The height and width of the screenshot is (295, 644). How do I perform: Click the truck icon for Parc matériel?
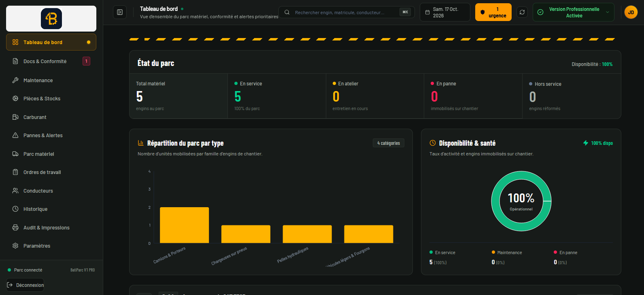point(15,154)
